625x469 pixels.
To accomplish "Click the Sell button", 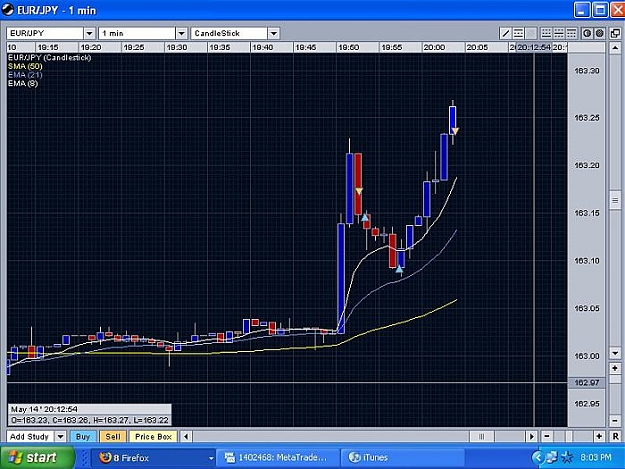I will (113, 436).
